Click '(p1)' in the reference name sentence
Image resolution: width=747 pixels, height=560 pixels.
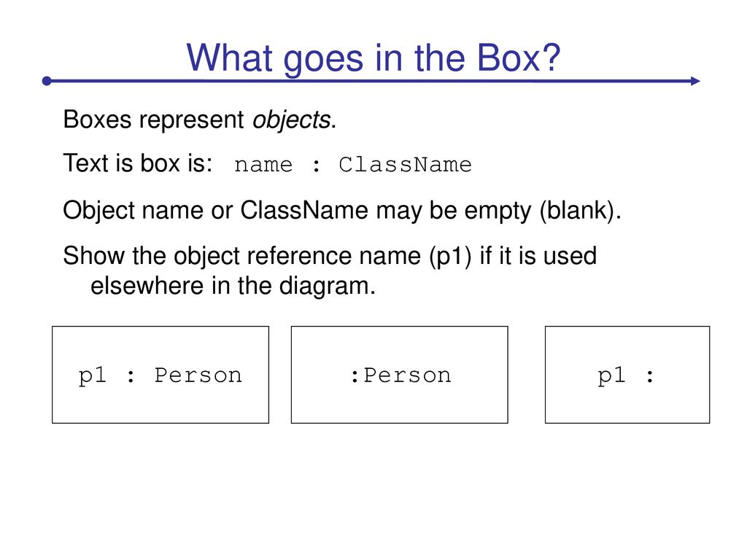tap(450, 256)
